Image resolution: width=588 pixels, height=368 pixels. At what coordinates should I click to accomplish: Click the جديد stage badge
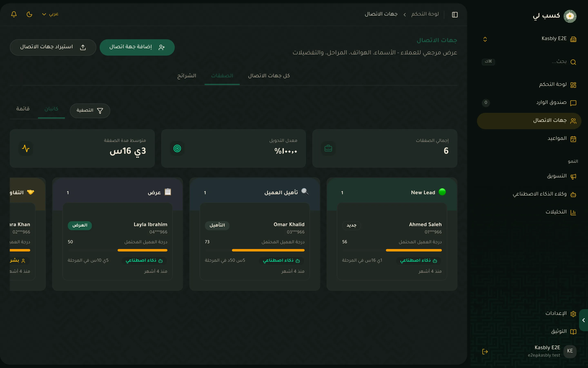[351, 225]
